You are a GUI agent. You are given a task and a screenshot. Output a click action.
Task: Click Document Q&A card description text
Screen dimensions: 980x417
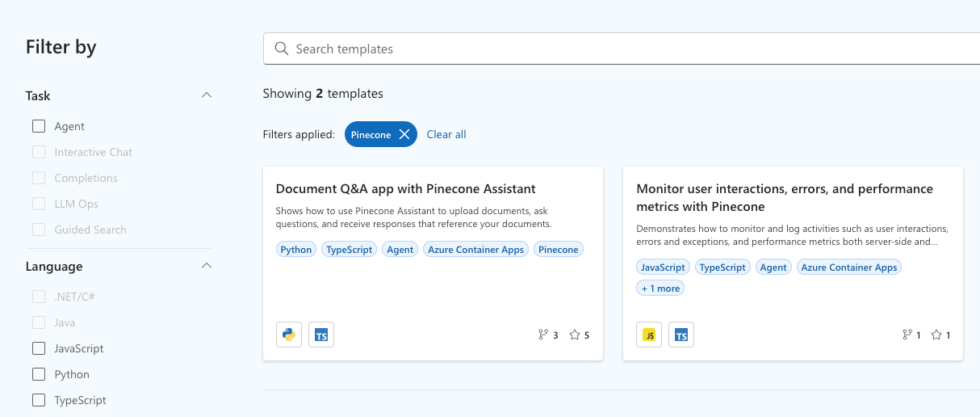[x=413, y=217]
